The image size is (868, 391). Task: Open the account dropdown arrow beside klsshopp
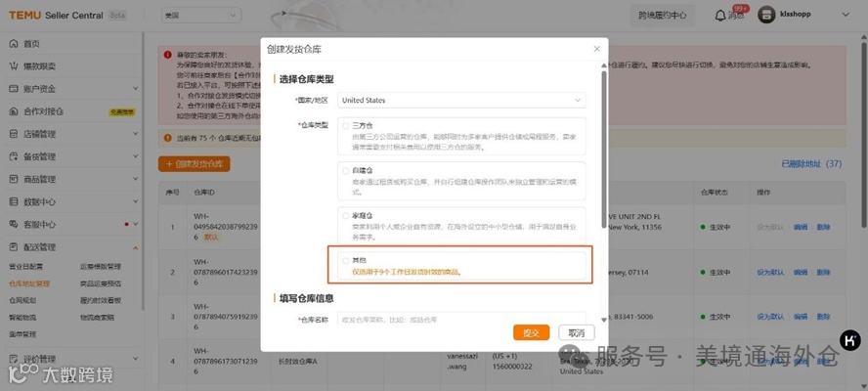pyautogui.click(x=846, y=15)
